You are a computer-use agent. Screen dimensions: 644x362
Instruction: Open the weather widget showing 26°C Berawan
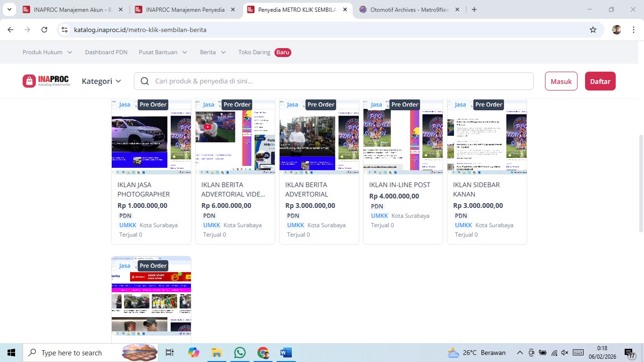tap(476, 353)
